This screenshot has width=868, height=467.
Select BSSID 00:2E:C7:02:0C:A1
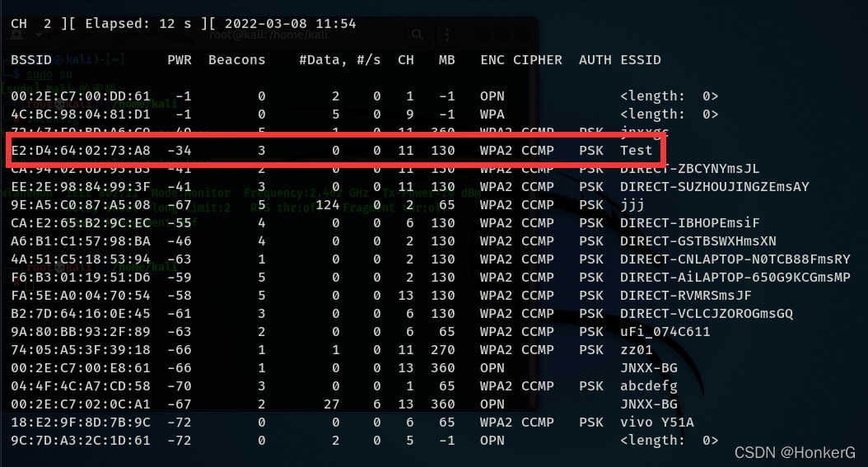[x=80, y=404]
